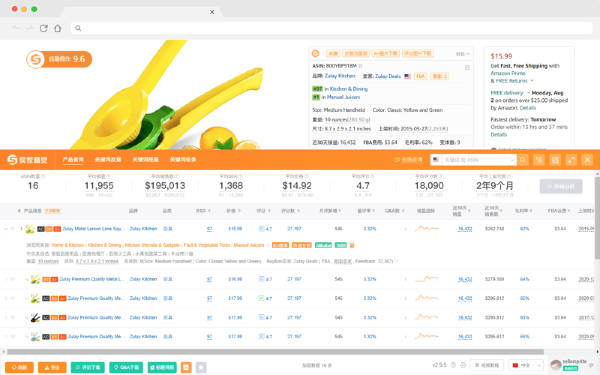Image resolution: width=600 pixels, height=375 pixels.
Task: Click the green 评论下载 button
Action: 88,367
